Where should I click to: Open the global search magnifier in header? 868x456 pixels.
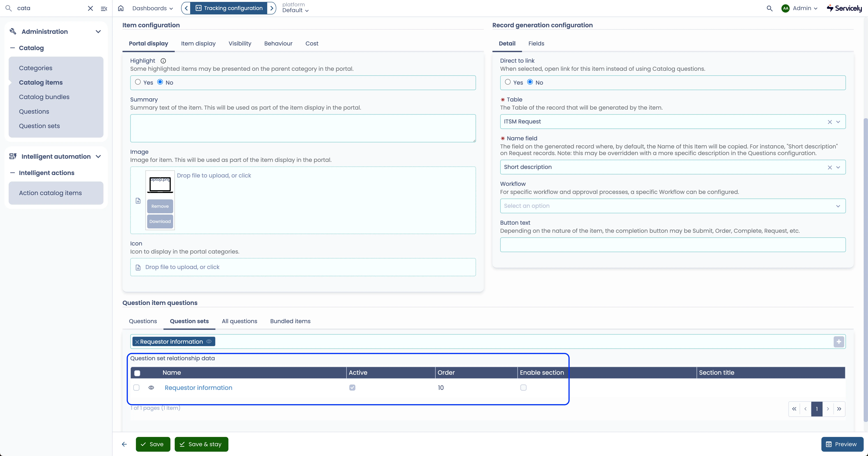(769, 8)
